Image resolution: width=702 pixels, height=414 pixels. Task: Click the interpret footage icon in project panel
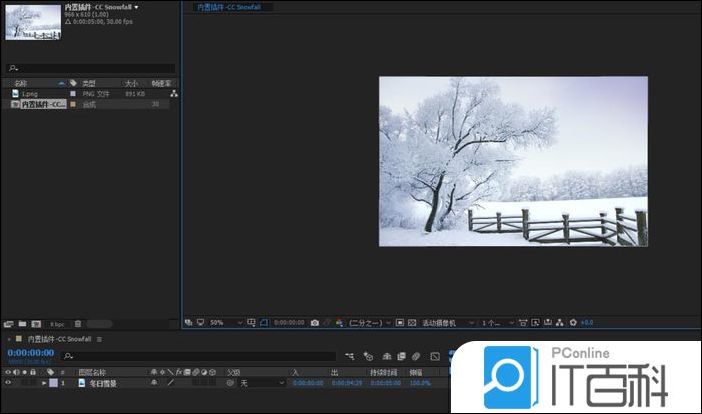pyautogui.click(x=9, y=324)
